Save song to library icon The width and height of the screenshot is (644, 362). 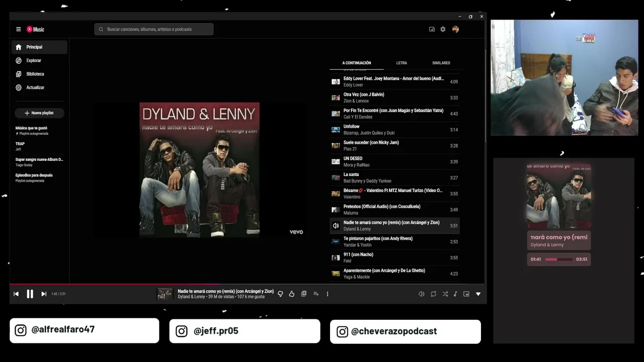[x=304, y=294]
